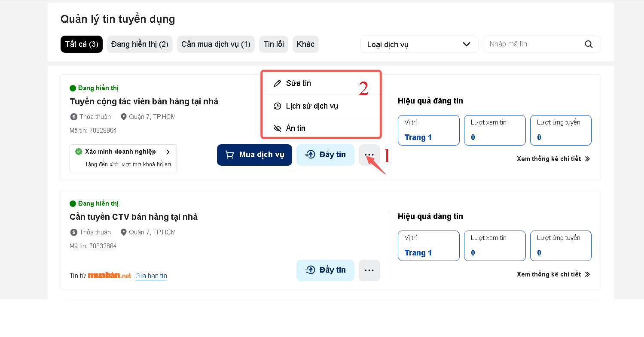Push first post with Đẩy tin

tap(325, 155)
